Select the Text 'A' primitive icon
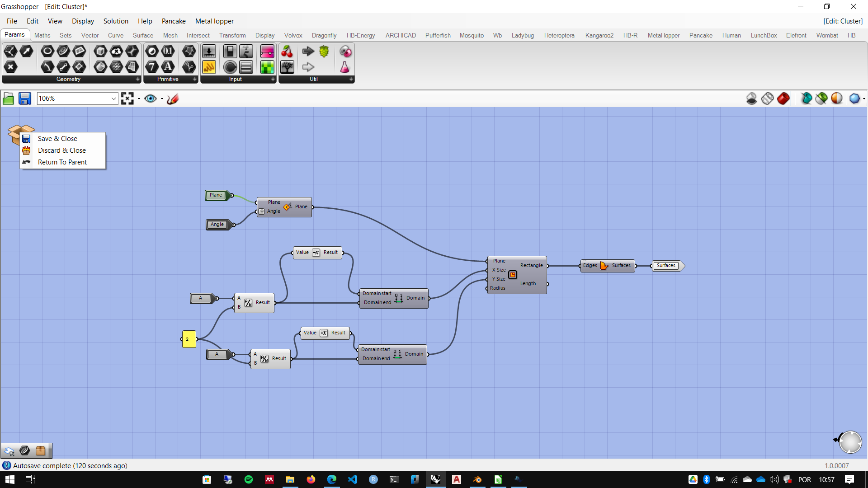Viewport: 868px width, 488px height. pos(168,67)
